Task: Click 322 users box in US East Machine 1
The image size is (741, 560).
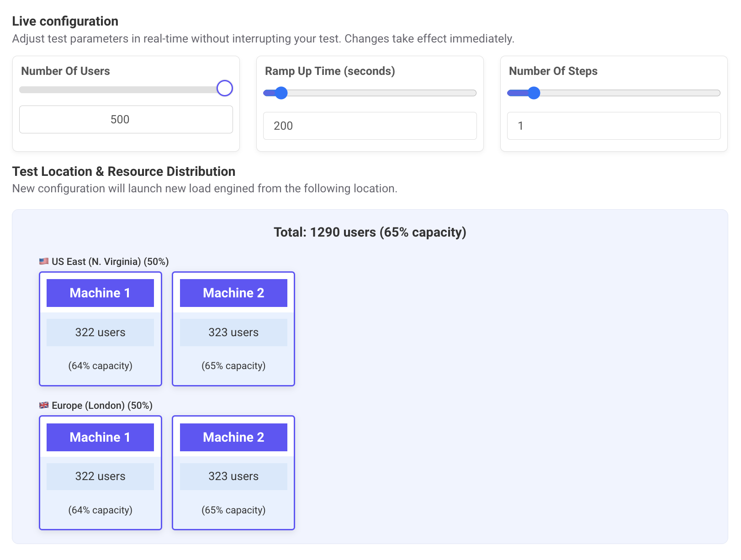Action: click(x=100, y=333)
